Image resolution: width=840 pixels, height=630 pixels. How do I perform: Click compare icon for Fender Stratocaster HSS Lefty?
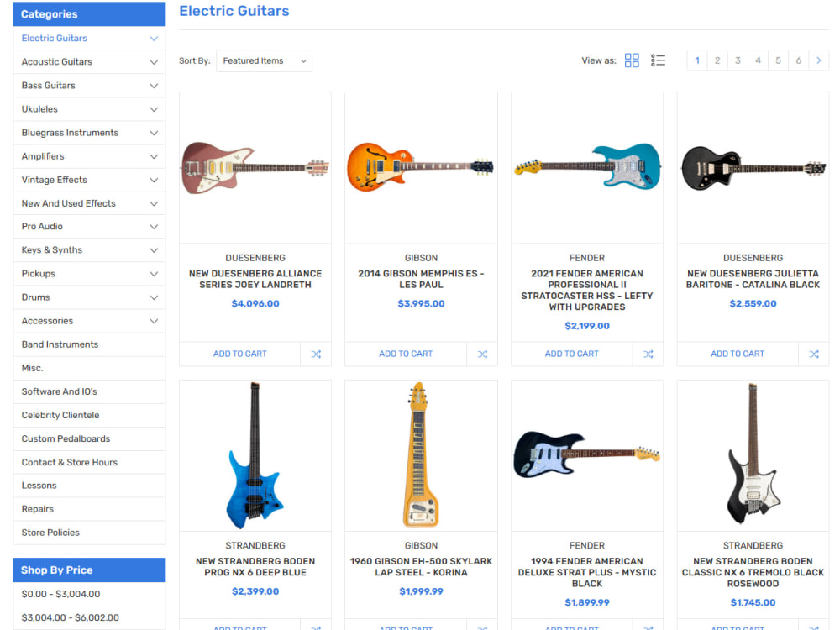[x=648, y=354]
